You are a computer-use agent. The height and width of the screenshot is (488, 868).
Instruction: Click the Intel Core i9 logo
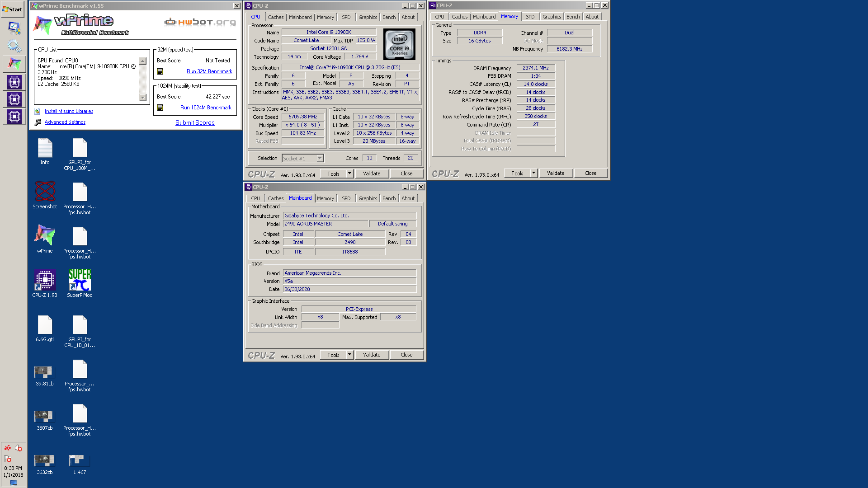(x=399, y=44)
